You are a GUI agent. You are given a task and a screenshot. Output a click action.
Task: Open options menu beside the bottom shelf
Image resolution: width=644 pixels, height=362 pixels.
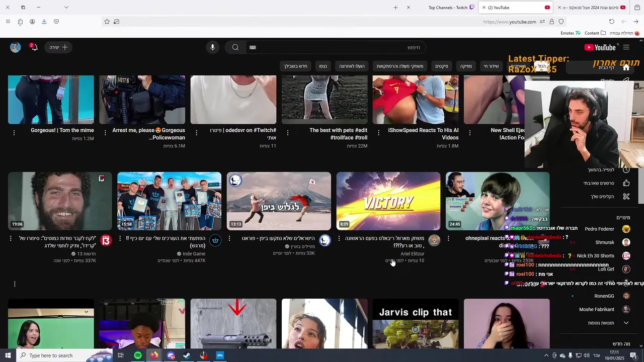pyautogui.click(x=15, y=284)
